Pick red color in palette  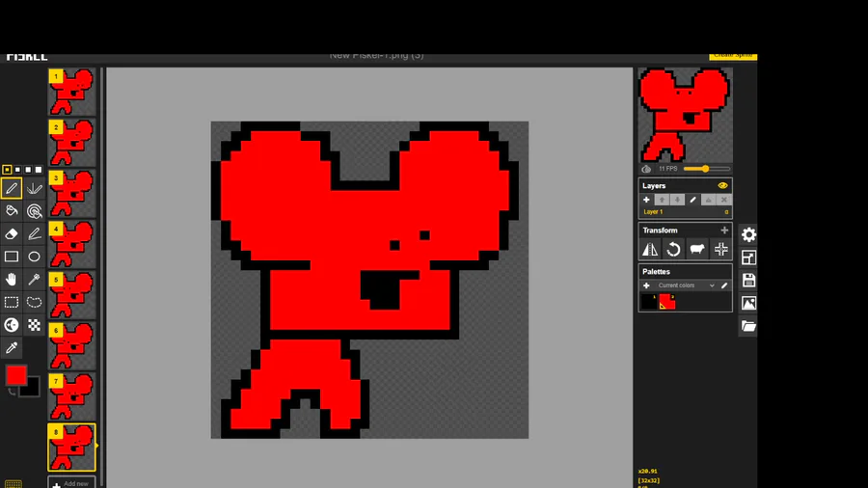point(667,302)
